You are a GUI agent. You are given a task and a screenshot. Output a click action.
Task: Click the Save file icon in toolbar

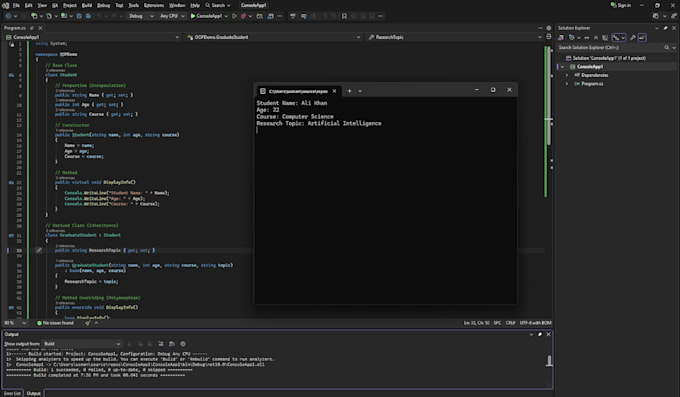coord(79,16)
